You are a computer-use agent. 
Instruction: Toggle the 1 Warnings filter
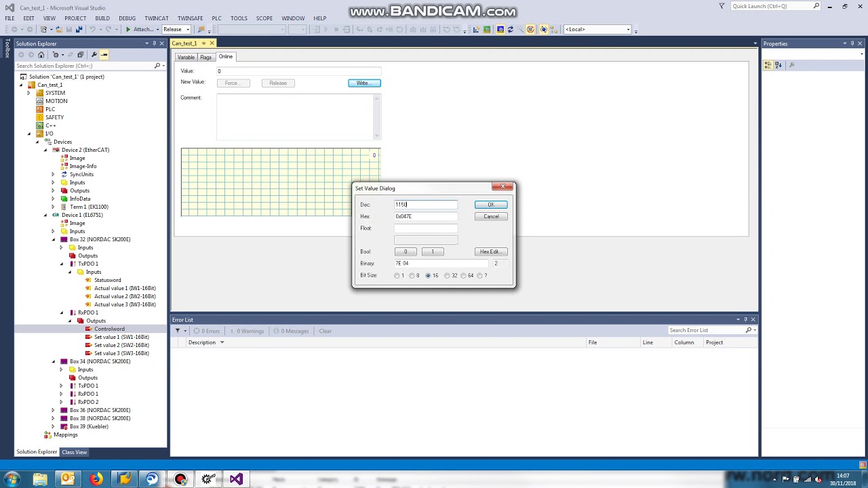click(248, 331)
